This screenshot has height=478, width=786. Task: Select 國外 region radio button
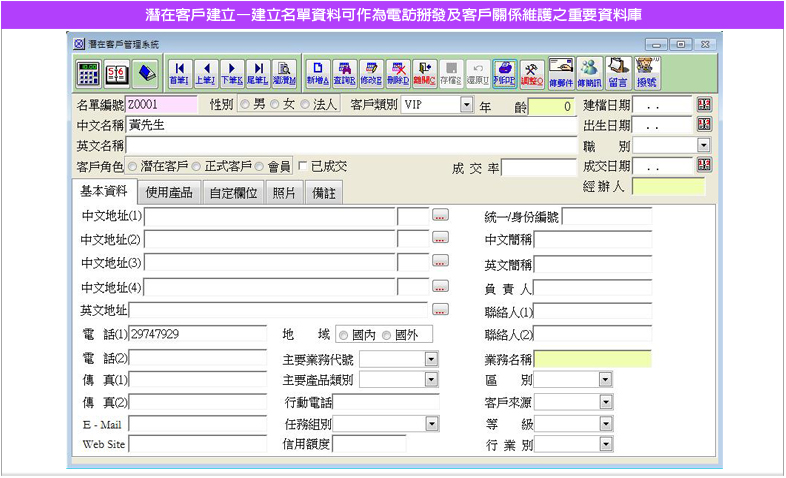(x=387, y=335)
